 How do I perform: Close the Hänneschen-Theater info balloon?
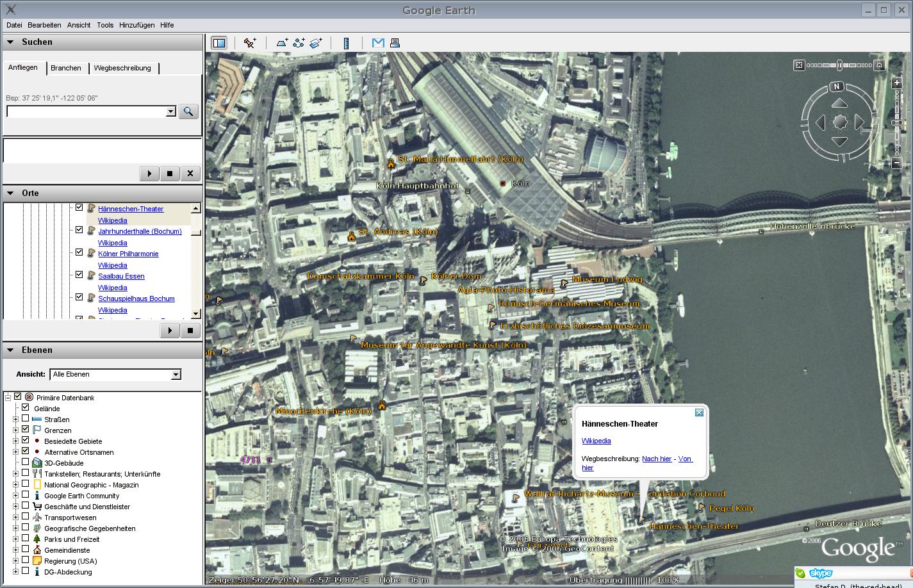tap(699, 412)
